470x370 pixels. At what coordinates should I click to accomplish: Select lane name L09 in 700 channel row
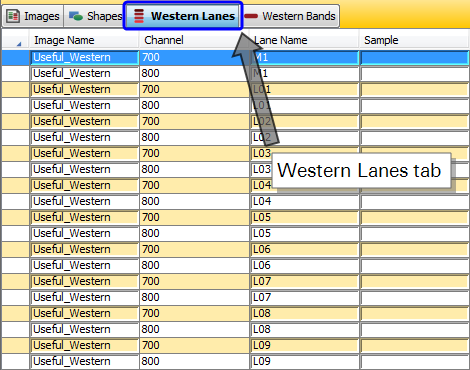point(304,345)
